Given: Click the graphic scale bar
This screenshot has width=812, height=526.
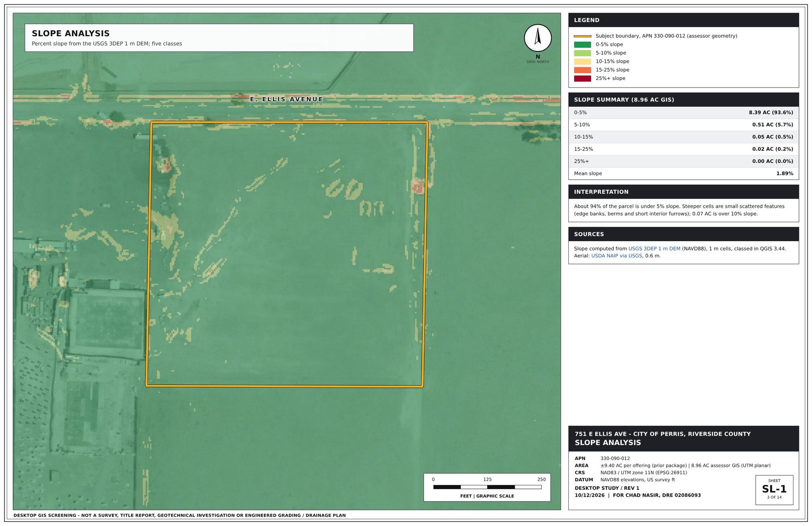Looking at the screenshot, I should [487, 487].
